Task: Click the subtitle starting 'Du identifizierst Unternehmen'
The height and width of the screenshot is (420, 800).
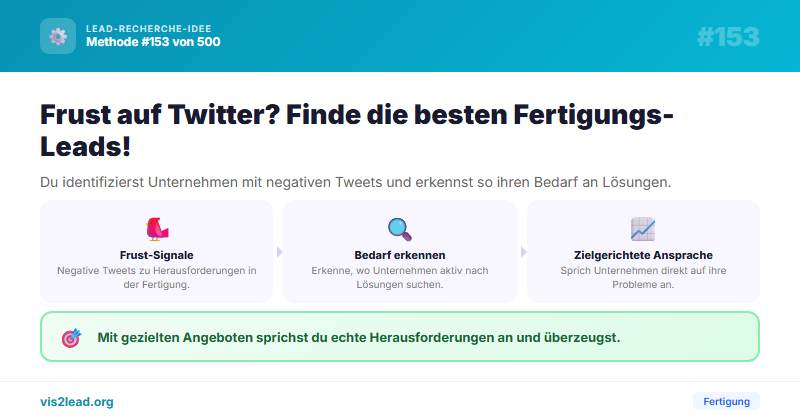Action: [356, 182]
